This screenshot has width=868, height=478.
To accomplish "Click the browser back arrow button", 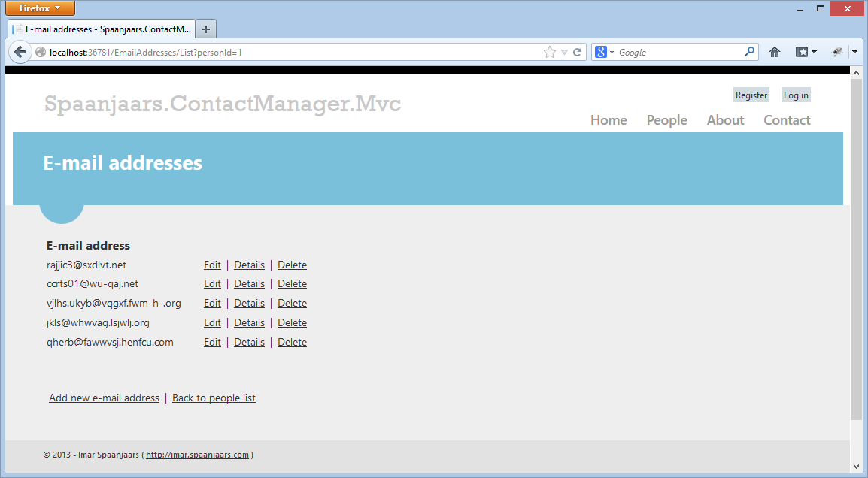I will click(x=20, y=52).
